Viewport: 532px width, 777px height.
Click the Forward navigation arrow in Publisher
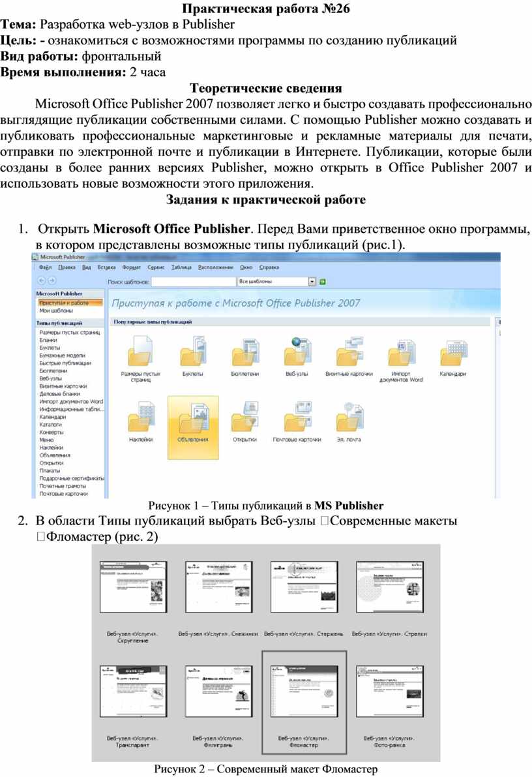(x=52, y=281)
